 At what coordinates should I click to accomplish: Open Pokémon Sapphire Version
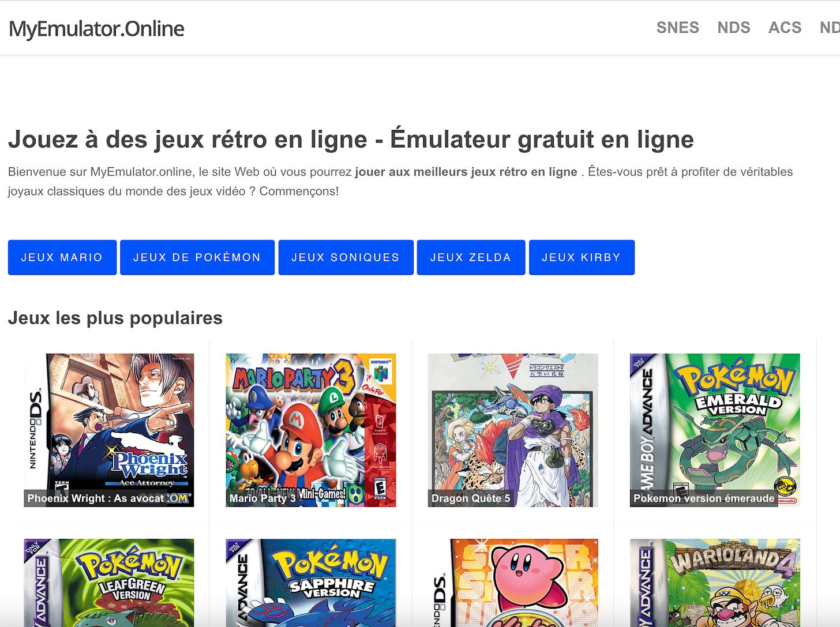310,583
